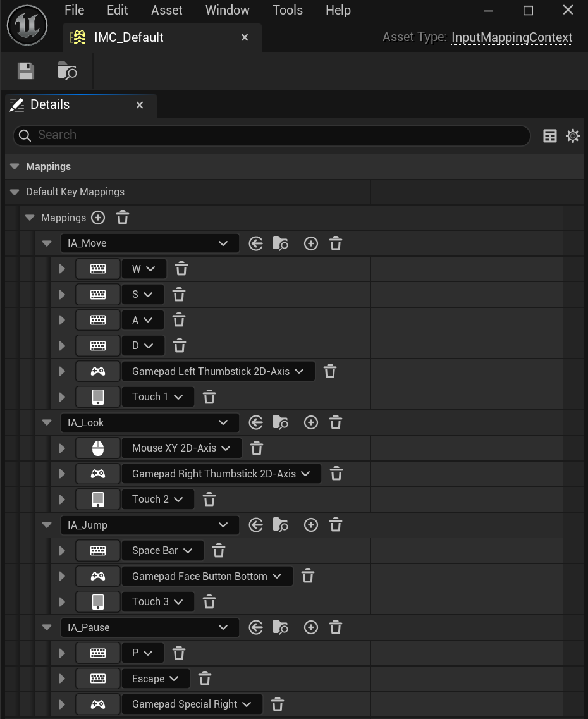Open the Edit menu

point(118,10)
